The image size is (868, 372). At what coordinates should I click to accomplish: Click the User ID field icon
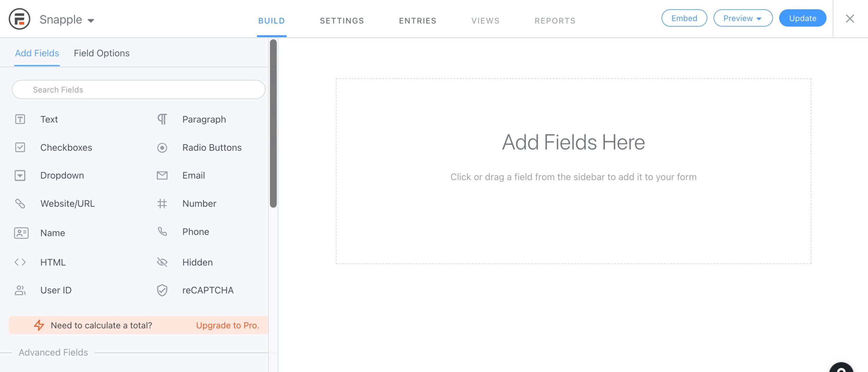20,290
